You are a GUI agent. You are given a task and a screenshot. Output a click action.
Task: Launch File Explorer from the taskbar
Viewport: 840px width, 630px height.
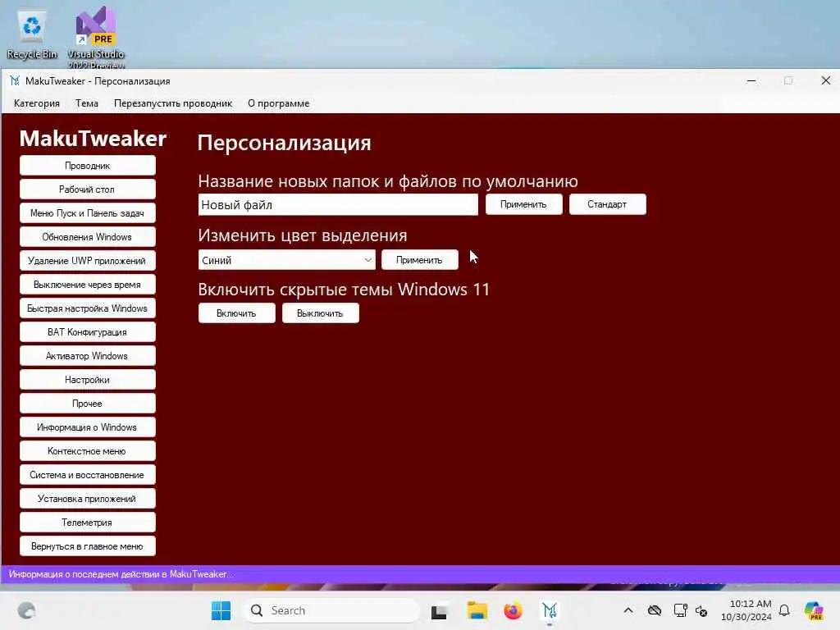click(x=477, y=610)
